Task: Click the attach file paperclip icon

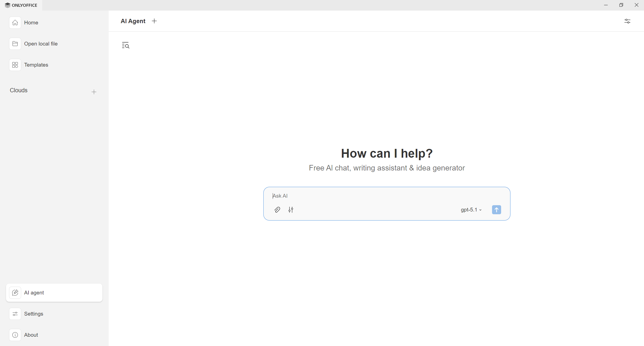Action: pos(277,210)
